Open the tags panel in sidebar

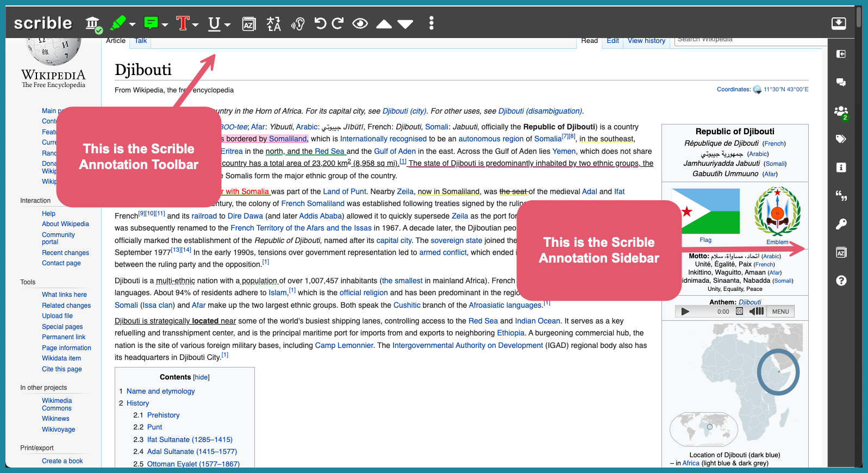[x=841, y=139]
